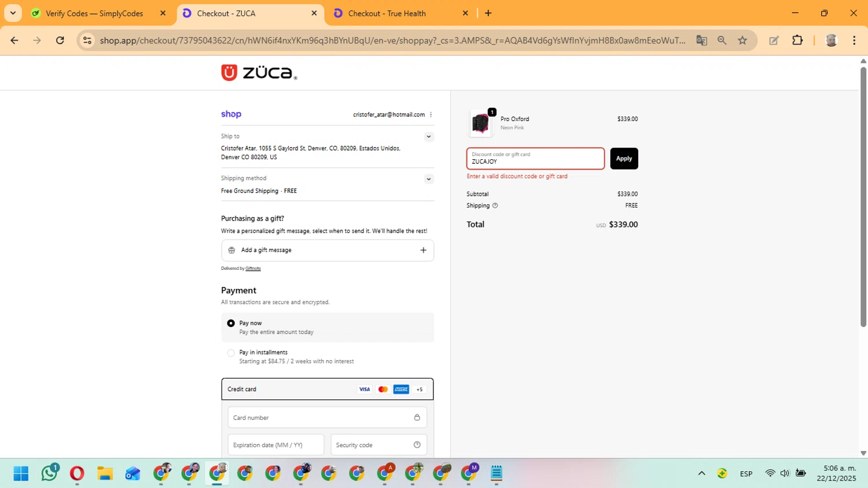The image size is (868, 488).
Task: Focus the Card number field
Action: pos(328,417)
